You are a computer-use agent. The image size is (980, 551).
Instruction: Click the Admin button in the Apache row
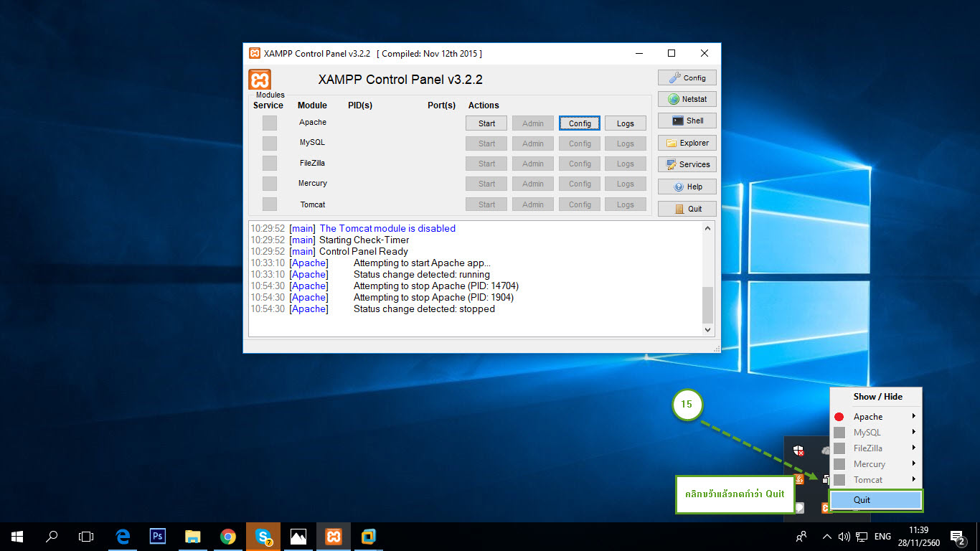tap(533, 123)
